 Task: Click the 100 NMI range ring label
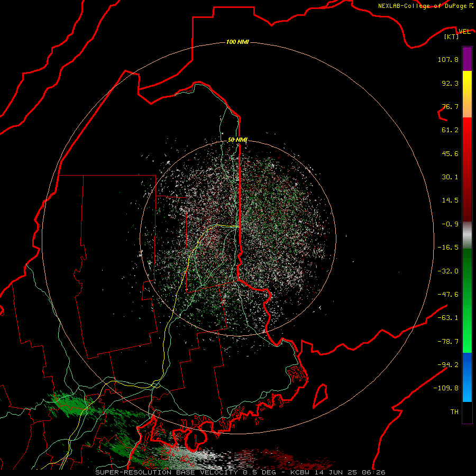pyautogui.click(x=237, y=42)
